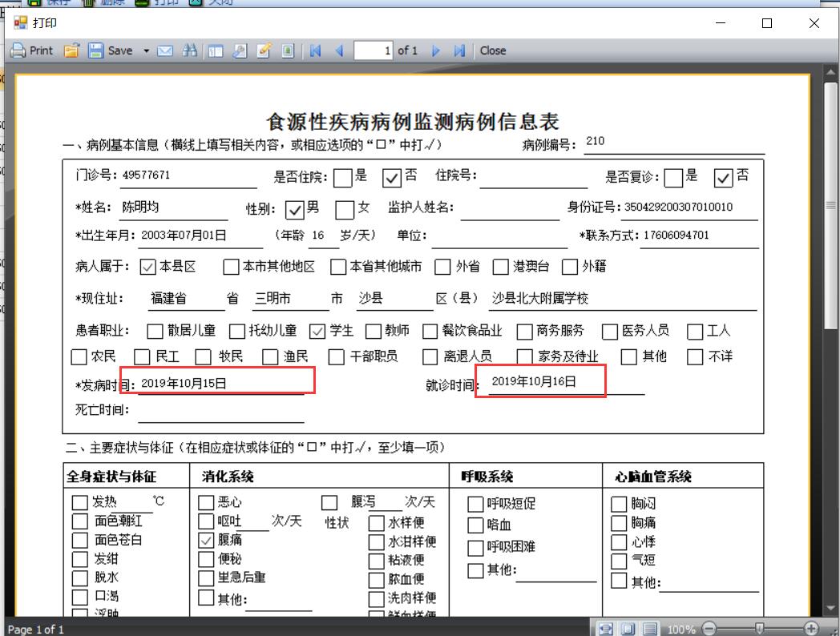Go to last page arrow
Image resolution: width=840 pixels, height=636 pixels.
pos(459,50)
